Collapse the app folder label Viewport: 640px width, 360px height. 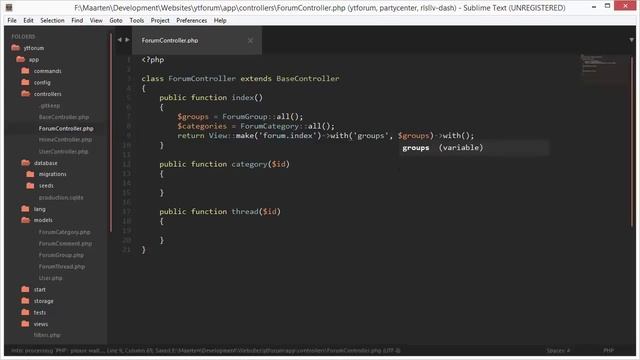[34, 60]
